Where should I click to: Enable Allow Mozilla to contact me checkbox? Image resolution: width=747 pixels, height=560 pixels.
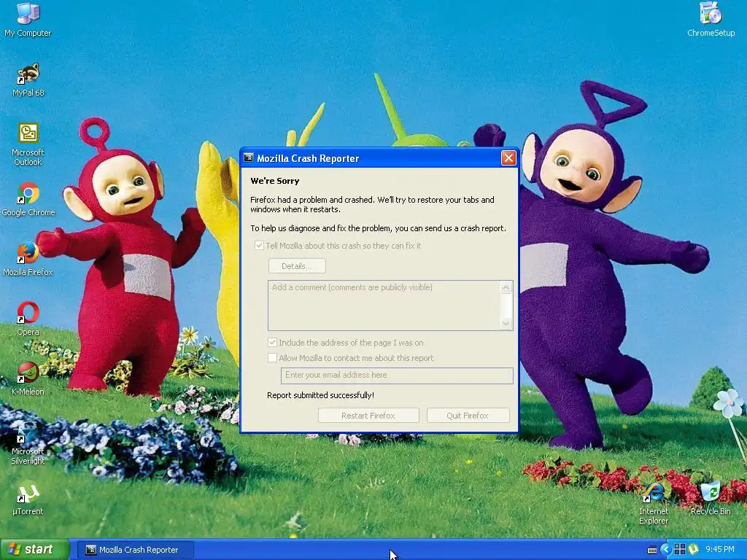[273, 357]
